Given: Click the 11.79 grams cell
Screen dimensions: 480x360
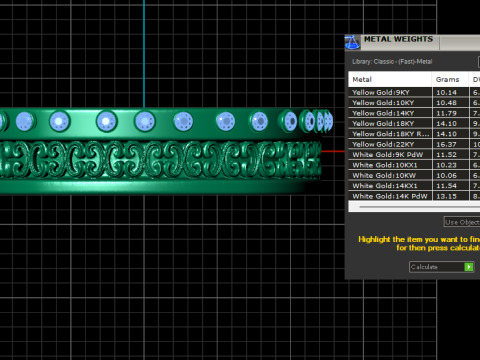Looking at the screenshot, I should click(450, 113).
